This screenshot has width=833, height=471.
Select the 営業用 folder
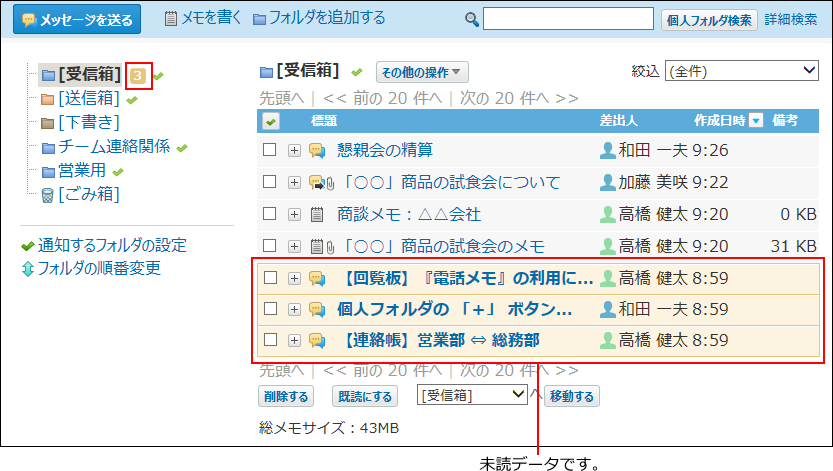(82, 170)
